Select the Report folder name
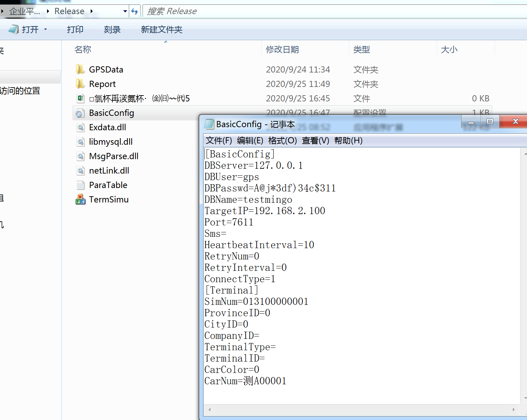This screenshot has height=420, width=527. (x=102, y=84)
